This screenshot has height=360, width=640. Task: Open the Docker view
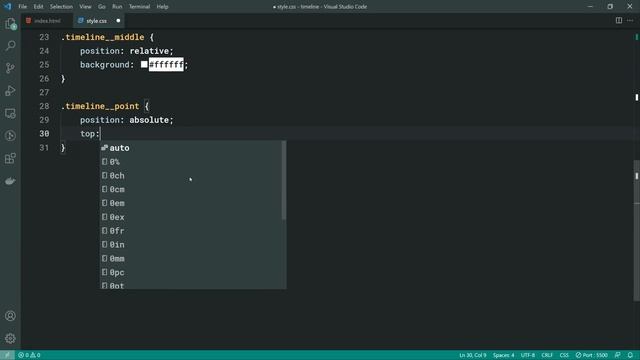[x=10, y=181]
